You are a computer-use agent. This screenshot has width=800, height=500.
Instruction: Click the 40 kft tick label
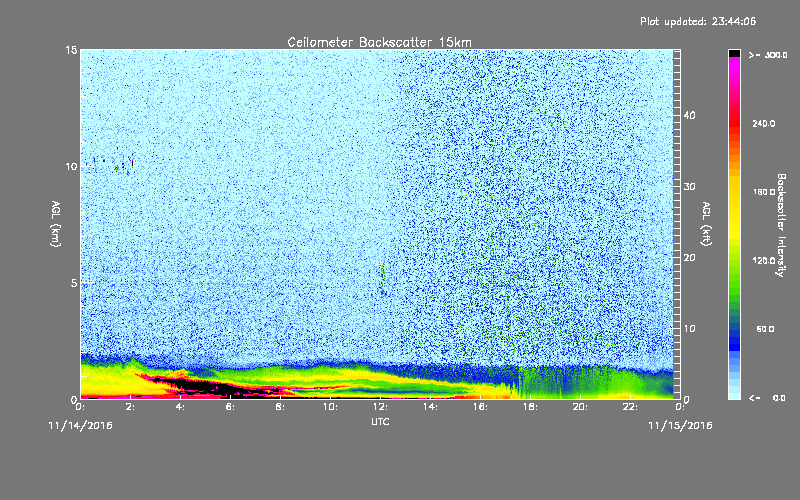(x=689, y=115)
